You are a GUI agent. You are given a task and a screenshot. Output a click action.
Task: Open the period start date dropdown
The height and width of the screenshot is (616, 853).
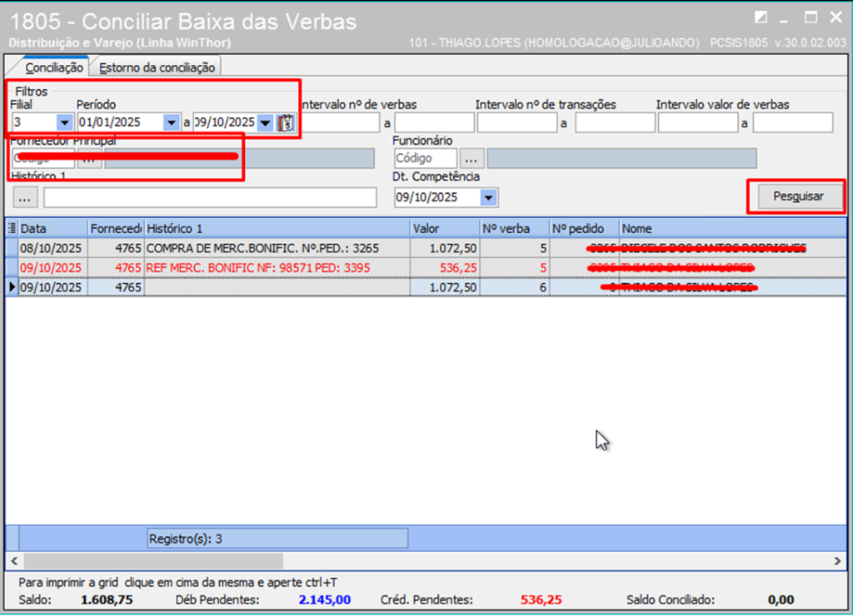[x=171, y=123]
